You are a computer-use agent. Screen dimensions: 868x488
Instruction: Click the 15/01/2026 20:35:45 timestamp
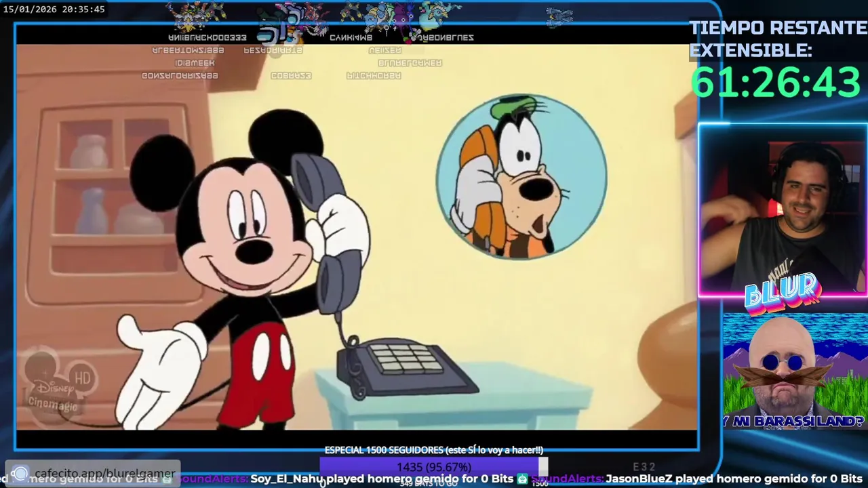point(54,9)
